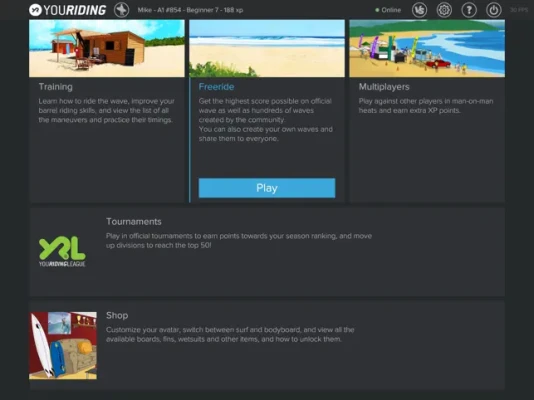Click the YRL YouRiding League logo

pyautogui.click(x=62, y=252)
